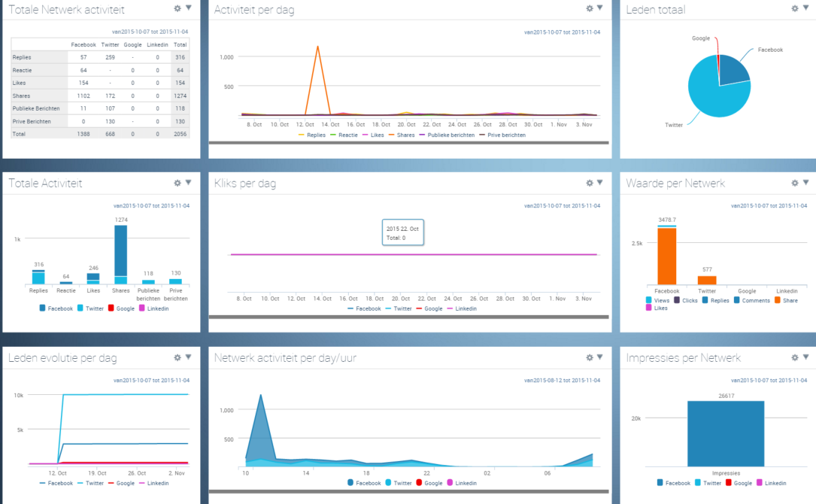Image resolution: width=816 pixels, height=504 pixels.
Task: Click date range link in Impressies per Netwerk
Action: coord(768,380)
